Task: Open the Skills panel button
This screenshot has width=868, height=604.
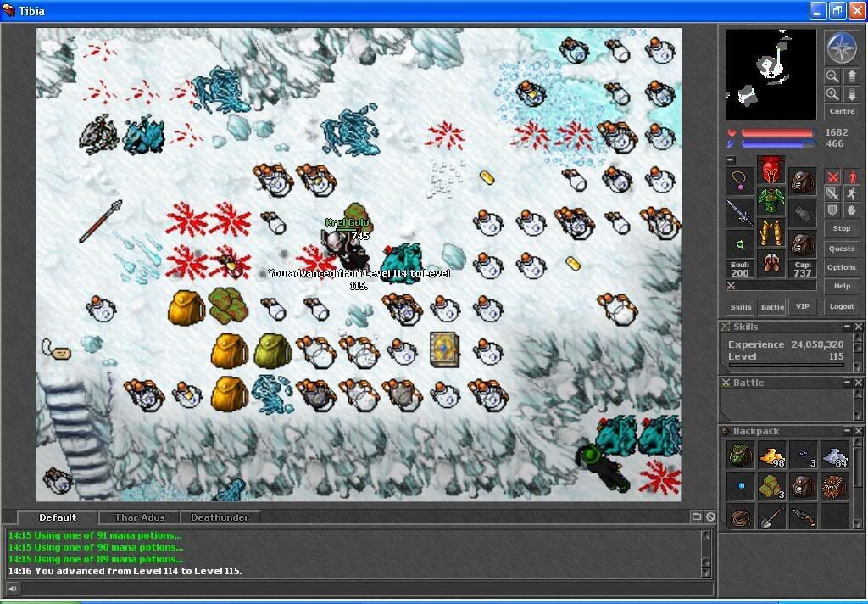Action: click(x=740, y=306)
